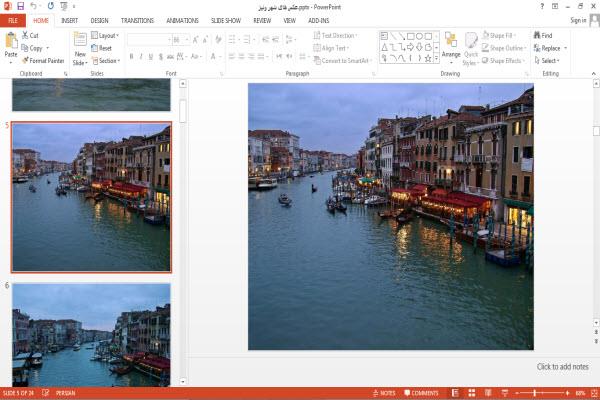
Task: Switch to the TRANSITIONS tab
Action: click(x=137, y=21)
